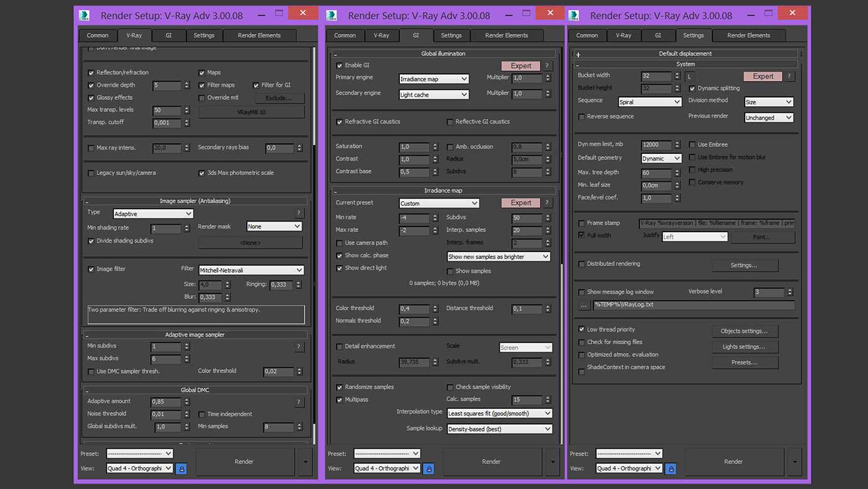Click VRayMtl 10 override material button
Screen dimensions: 868x489
252,112
